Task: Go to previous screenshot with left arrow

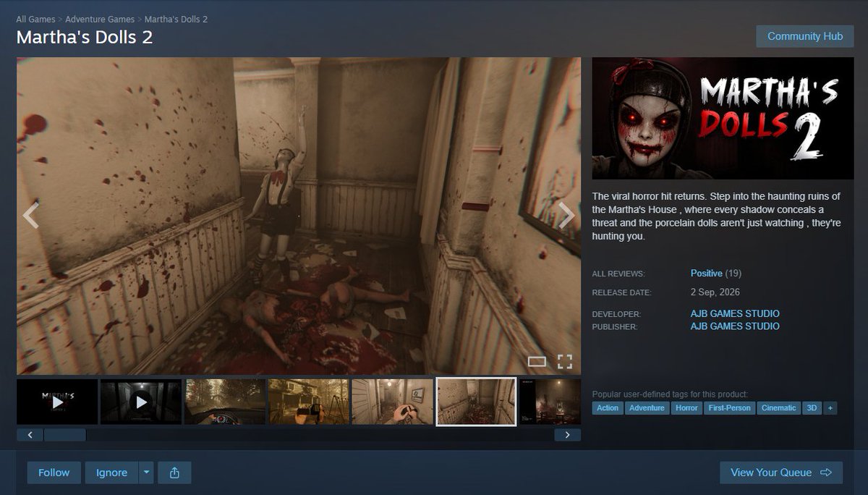Action: [x=30, y=216]
